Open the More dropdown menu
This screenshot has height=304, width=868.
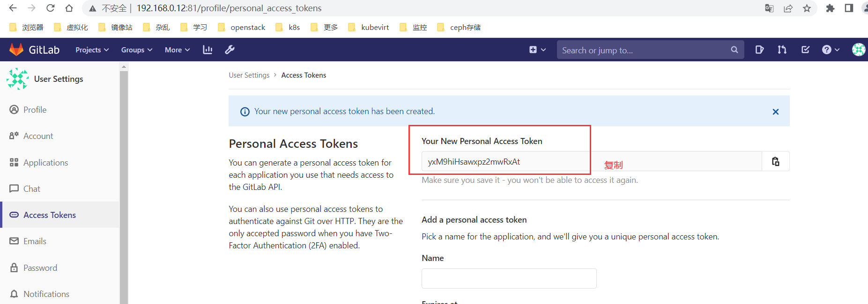coord(177,50)
